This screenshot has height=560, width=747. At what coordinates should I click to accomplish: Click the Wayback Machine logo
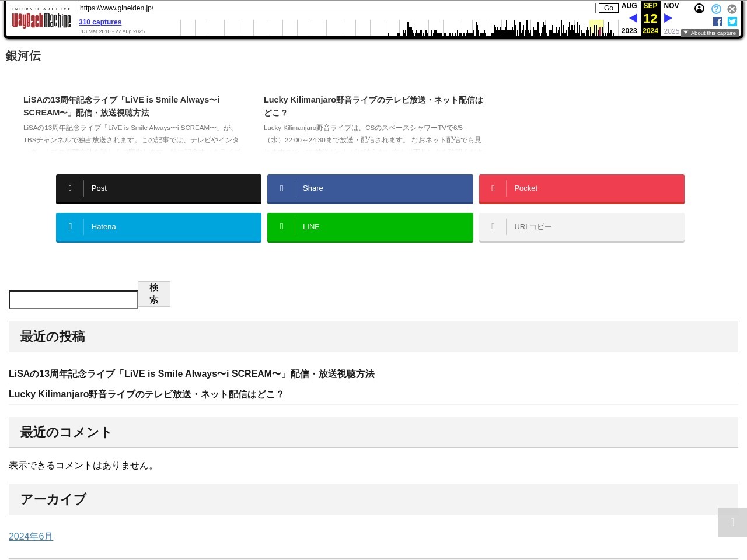point(41,19)
